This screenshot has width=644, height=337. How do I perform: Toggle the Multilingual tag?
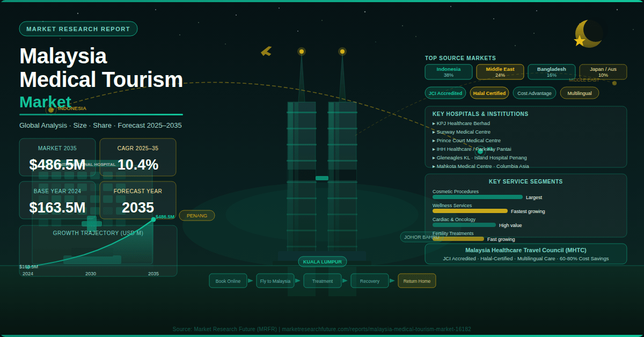579,93
